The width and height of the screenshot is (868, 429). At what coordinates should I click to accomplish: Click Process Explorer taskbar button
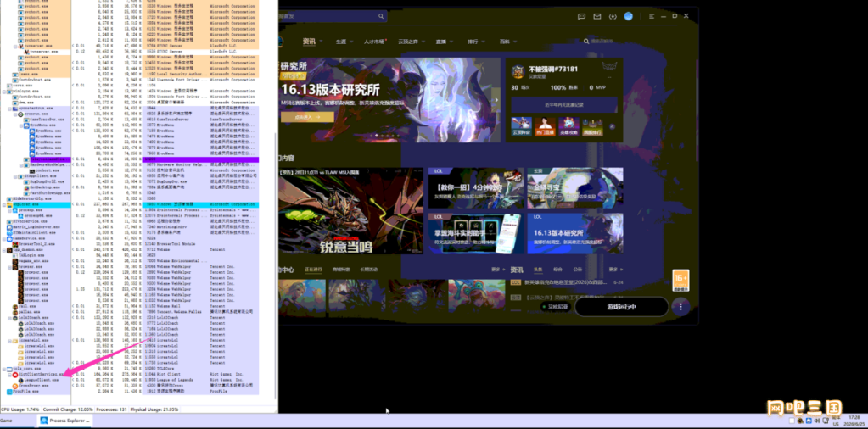(x=66, y=421)
